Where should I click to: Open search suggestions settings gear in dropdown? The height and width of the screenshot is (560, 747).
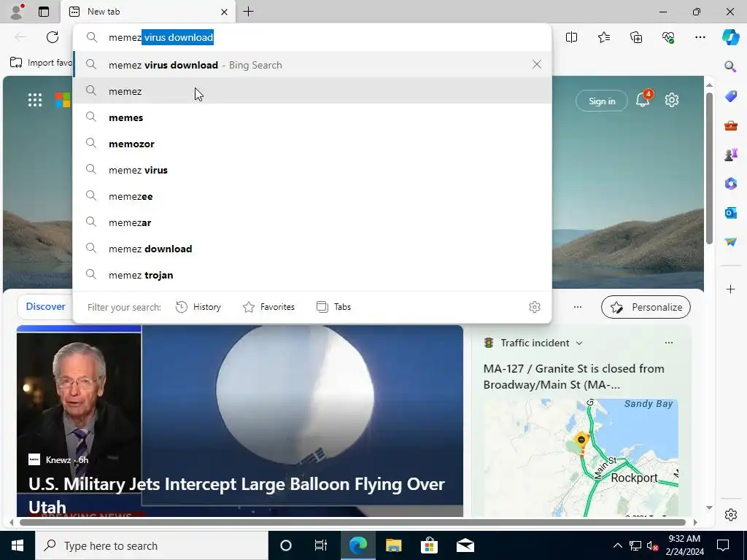[535, 307]
